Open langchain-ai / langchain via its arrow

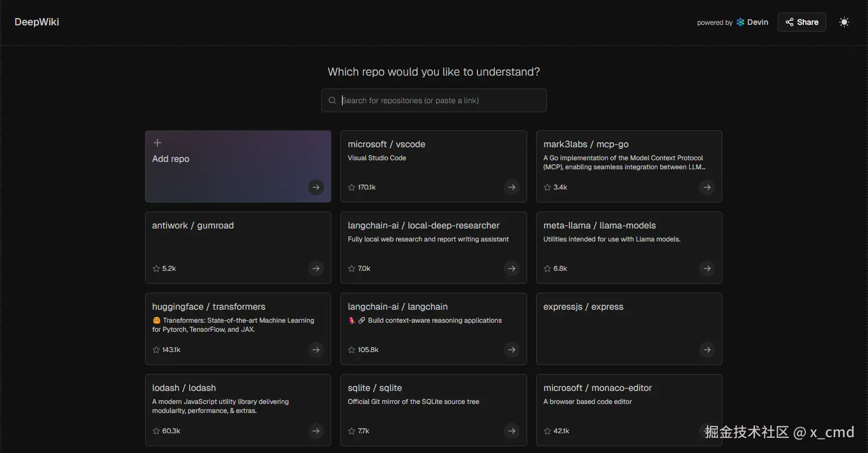[x=512, y=350]
